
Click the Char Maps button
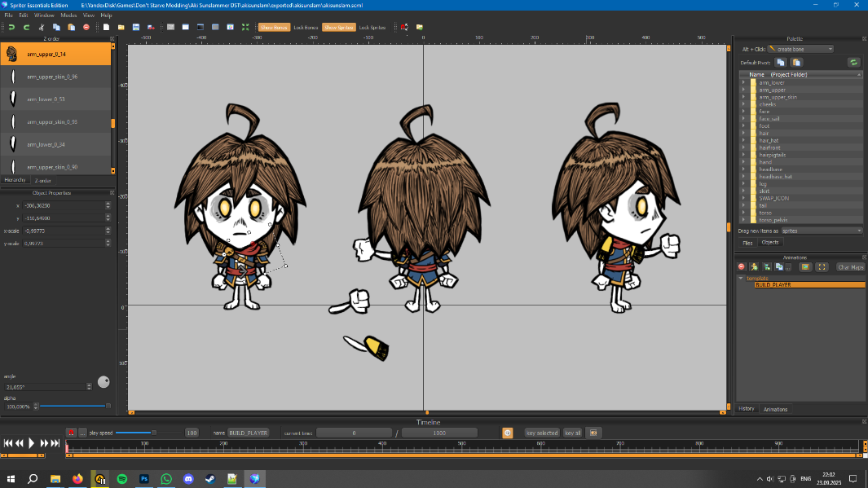[850, 266]
